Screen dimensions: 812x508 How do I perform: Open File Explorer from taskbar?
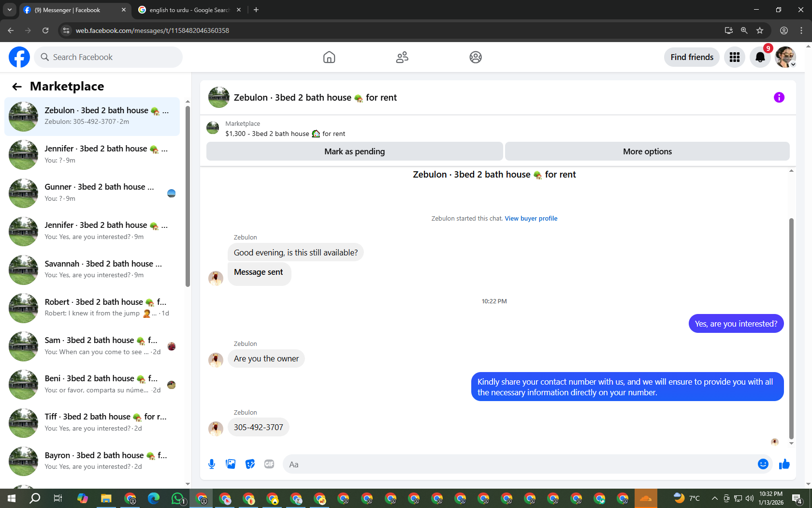[x=106, y=498]
